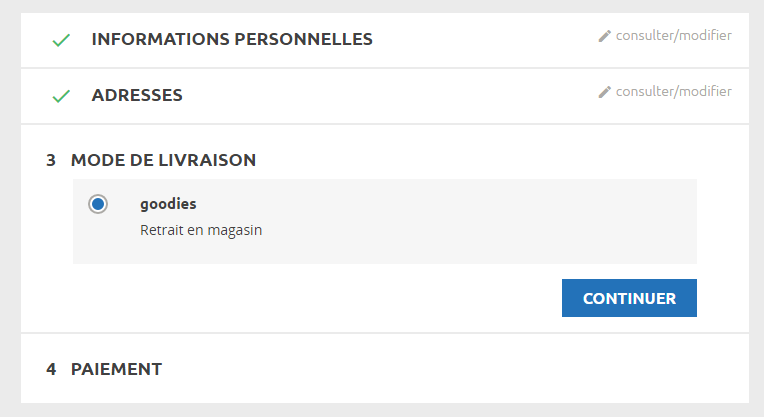
Task: Open the Paiement step heading
Action: (116, 369)
